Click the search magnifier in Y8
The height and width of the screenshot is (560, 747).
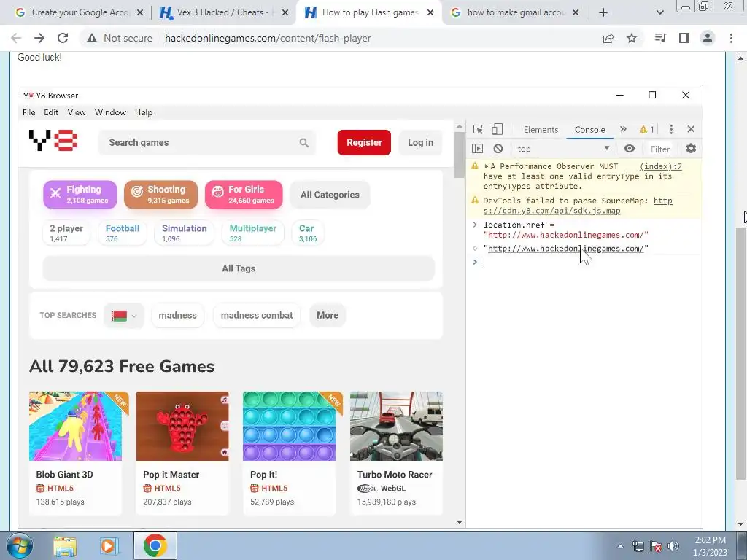point(304,142)
